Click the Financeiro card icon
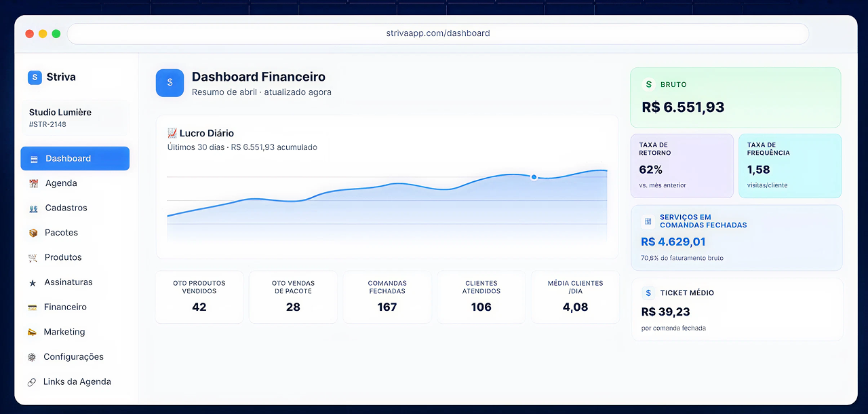 32,307
